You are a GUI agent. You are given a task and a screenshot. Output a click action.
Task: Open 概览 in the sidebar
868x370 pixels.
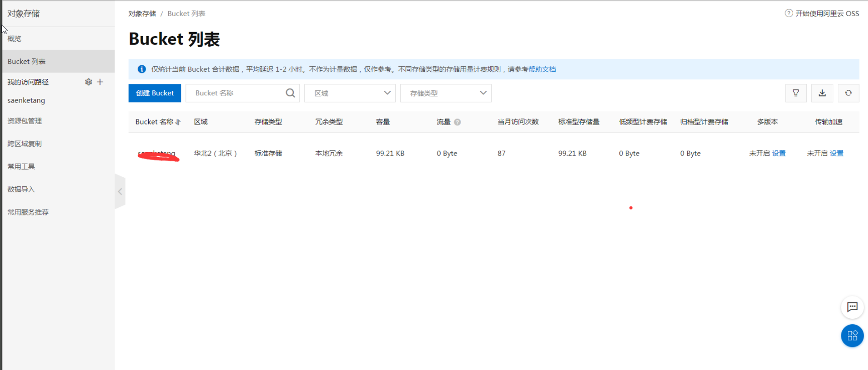(x=15, y=39)
